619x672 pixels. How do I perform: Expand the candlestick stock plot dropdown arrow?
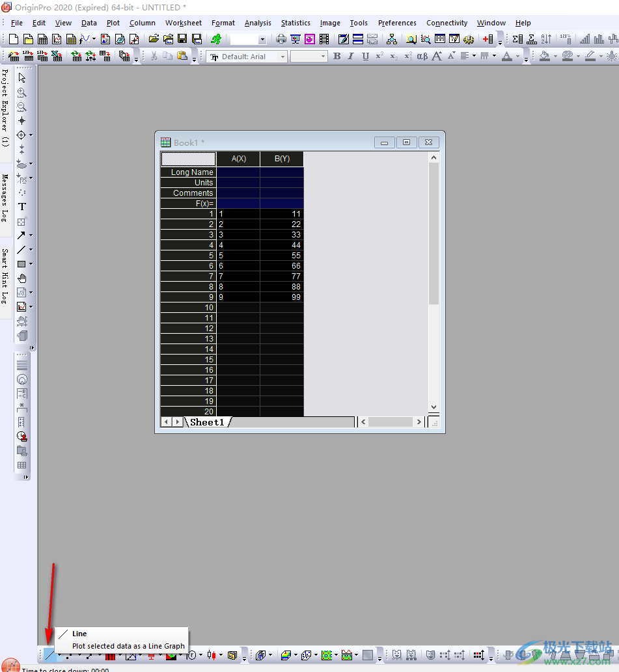[x=221, y=655]
